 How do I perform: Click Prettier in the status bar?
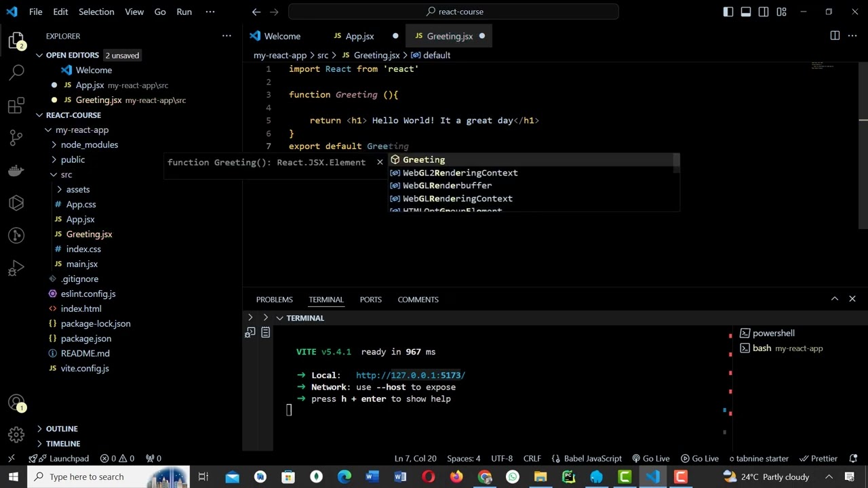[818, 458]
